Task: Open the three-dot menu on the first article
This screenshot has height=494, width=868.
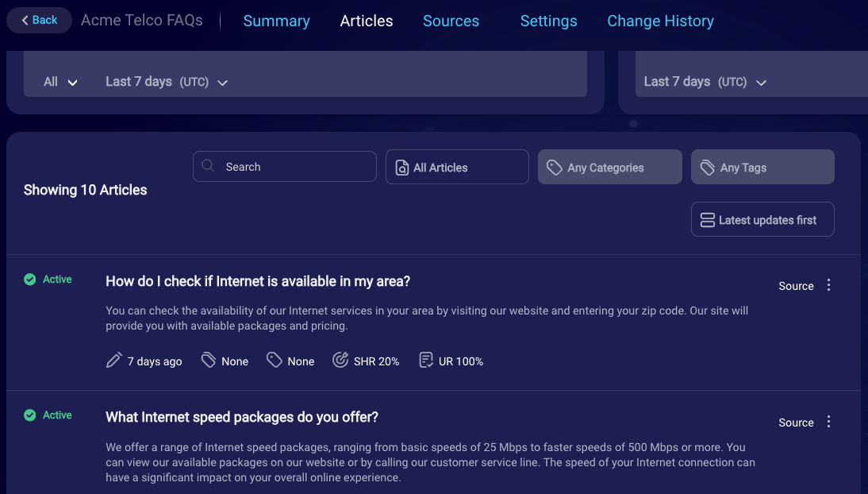Action: tap(828, 285)
